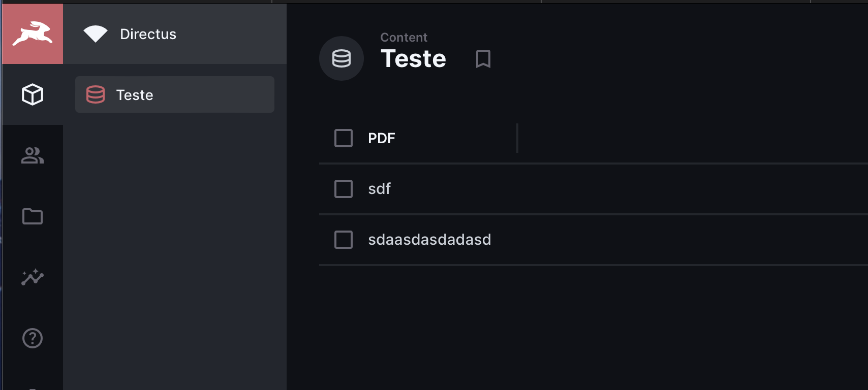Viewport: 868px width, 390px height.
Task: Select the sdaasdasdadasd row checkbox
Action: (x=344, y=240)
